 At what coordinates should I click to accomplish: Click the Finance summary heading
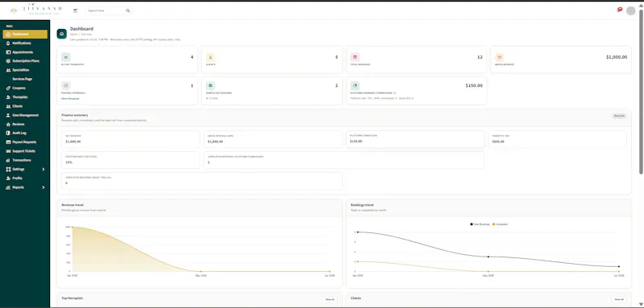coord(75,115)
